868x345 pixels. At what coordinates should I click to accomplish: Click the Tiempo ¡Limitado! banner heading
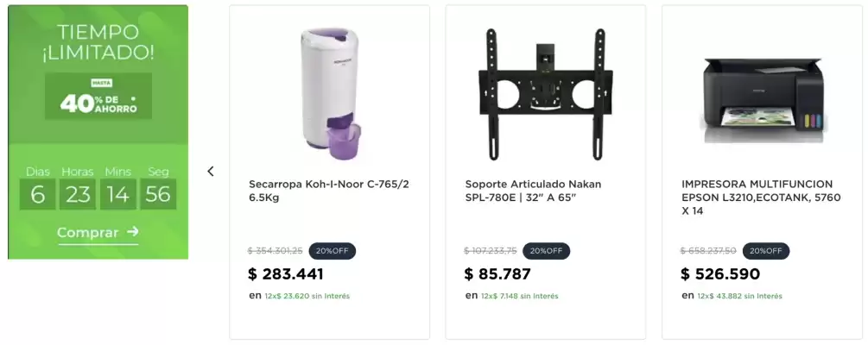point(98,42)
